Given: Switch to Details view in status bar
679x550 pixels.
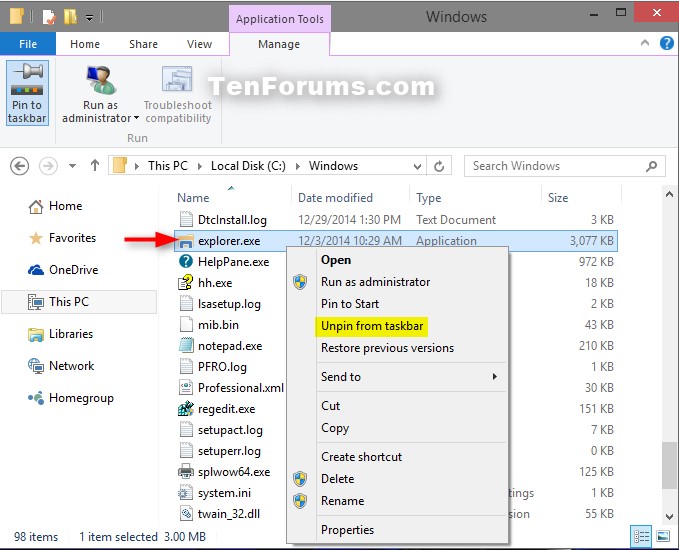Looking at the screenshot, I should point(641,537).
